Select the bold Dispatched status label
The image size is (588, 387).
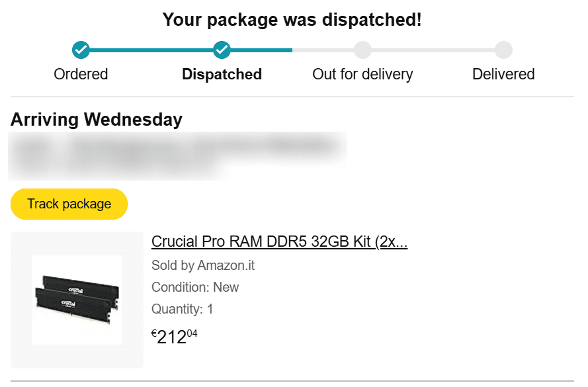point(222,74)
